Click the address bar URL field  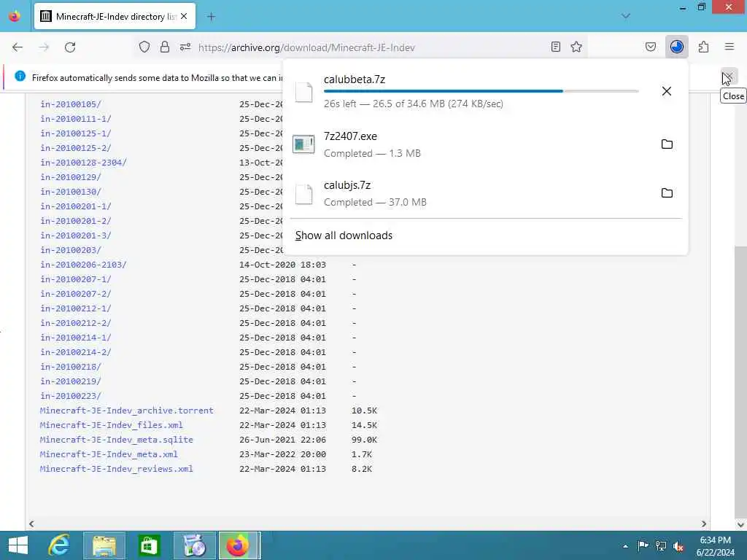pos(362,47)
